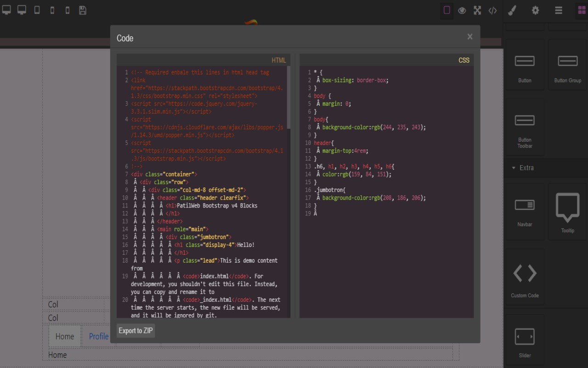Image resolution: width=588 pixels, height=368 pixels.
Task: Open the code viewer icon
Action: [492, 10]
